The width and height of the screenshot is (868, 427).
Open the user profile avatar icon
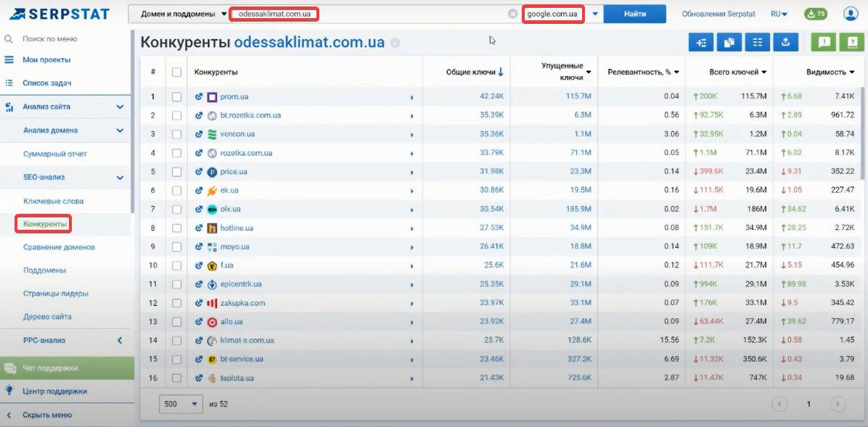(851, 14)
